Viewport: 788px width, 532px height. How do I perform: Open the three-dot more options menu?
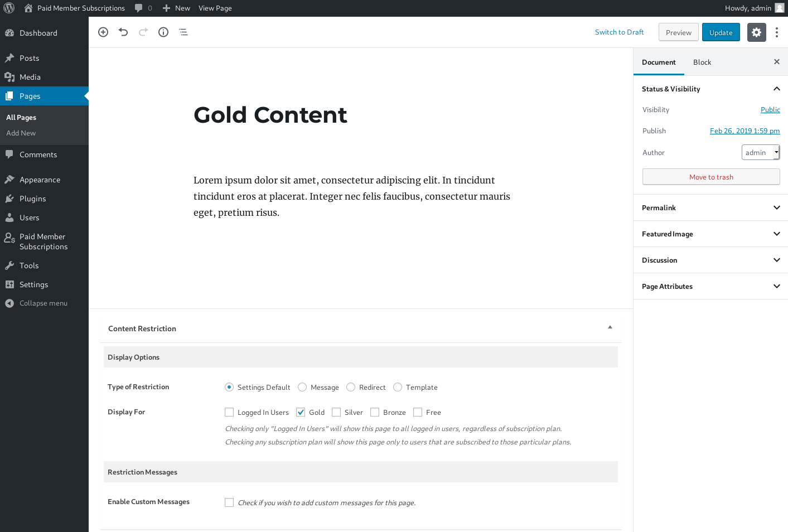[x=777, y=32]
